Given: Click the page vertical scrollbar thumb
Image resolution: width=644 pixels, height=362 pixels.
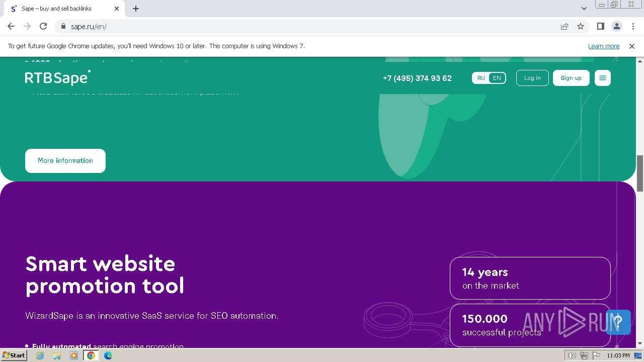Looking at the screenshot, I should point(640,173).
